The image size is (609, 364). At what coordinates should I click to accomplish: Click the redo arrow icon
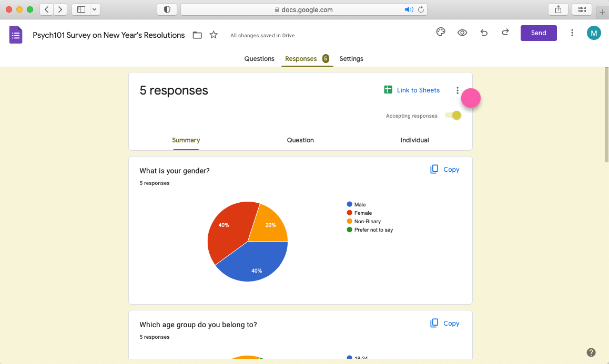pyautogui.click(x=505, y=33)
